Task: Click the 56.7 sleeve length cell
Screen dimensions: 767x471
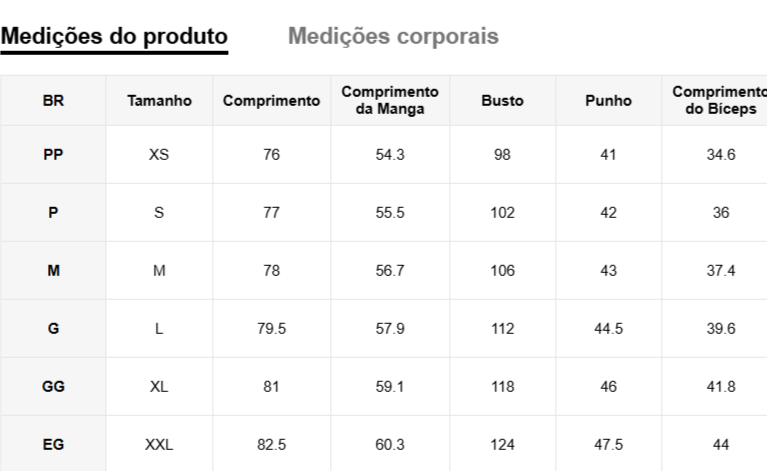Action: tap(390, 271)
